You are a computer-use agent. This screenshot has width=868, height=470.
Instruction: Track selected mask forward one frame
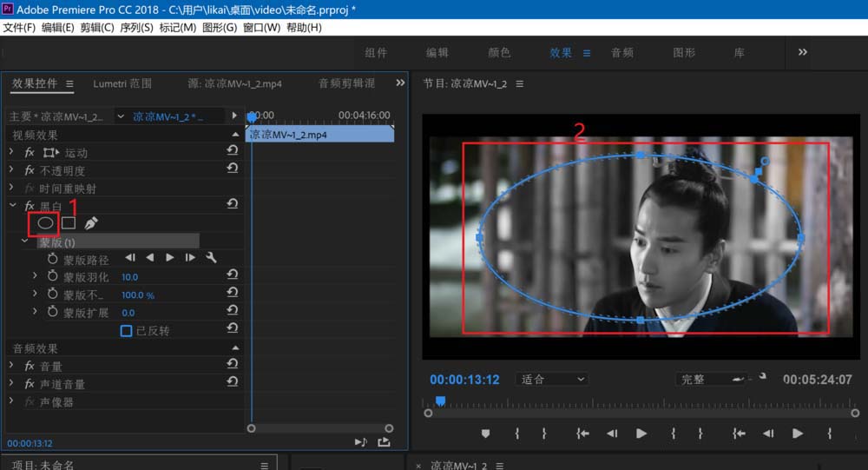[190, 258]
